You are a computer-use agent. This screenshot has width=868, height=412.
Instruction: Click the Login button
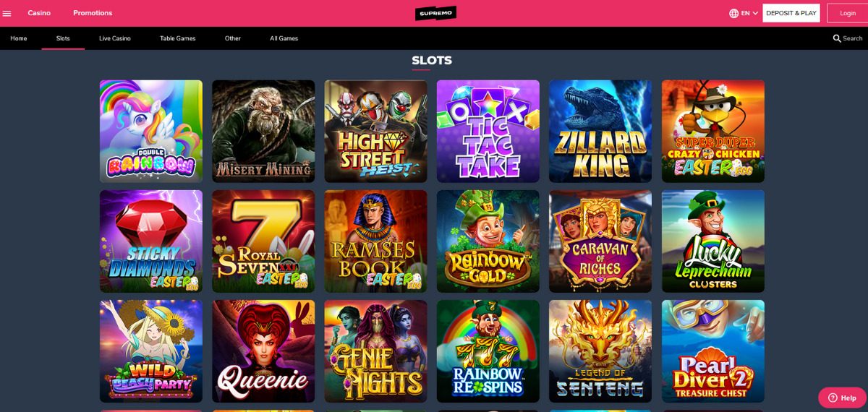[x=847, y=13]
